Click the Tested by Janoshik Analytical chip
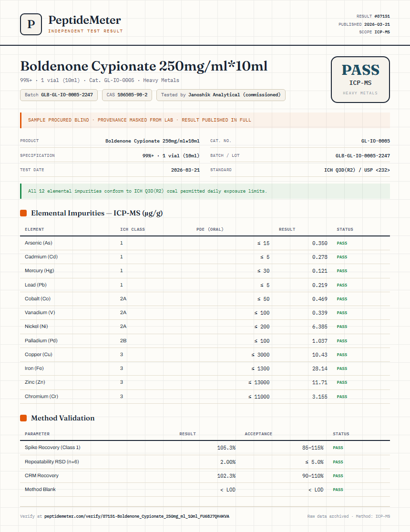Image resolution: width=410 pixels, height=532 pixels. click(221, 95)
